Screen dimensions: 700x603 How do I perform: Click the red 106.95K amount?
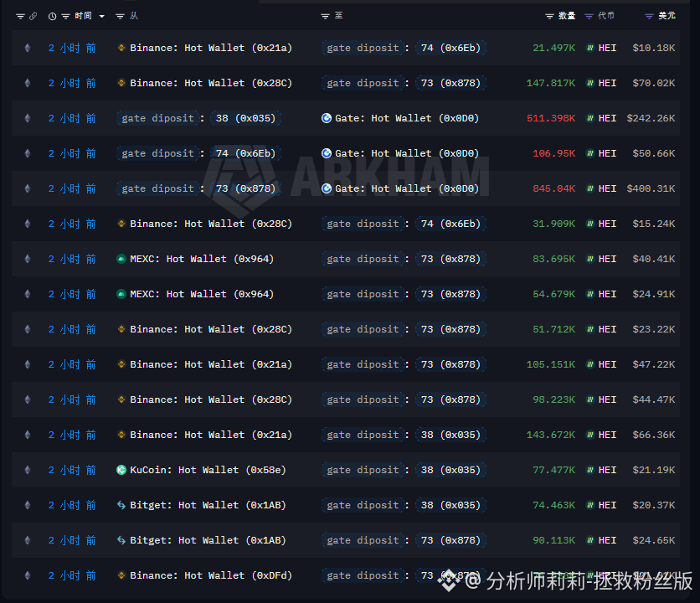[553, 153]
